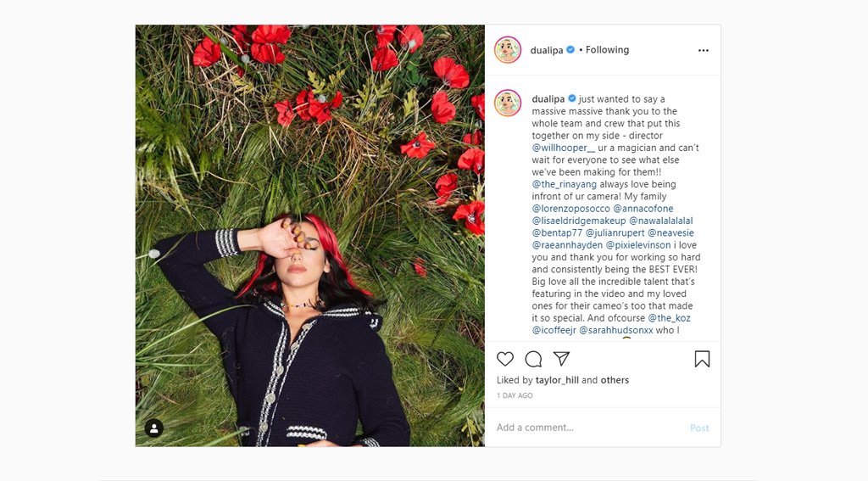Click the Add a comment field
This screenshot has height=481, width=868.
click(x=585, y=428)
